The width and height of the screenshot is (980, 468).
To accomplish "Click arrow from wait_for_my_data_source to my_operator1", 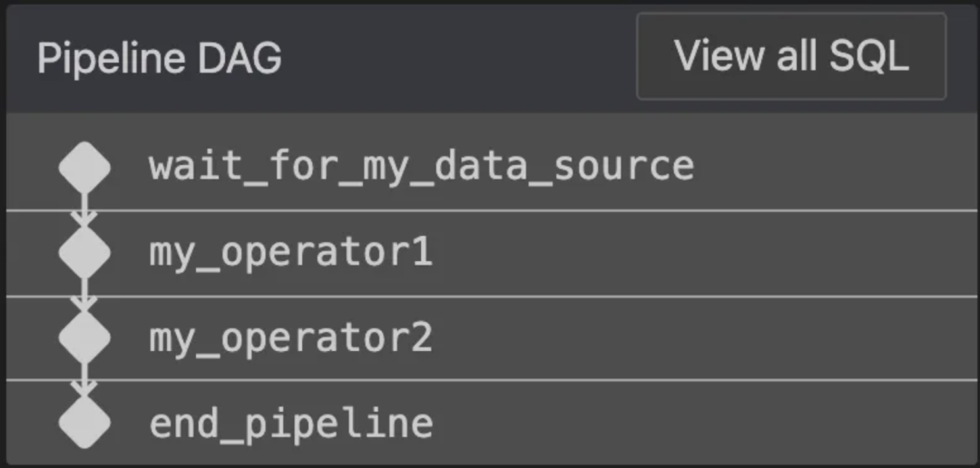I will click(x=84, y=210).
